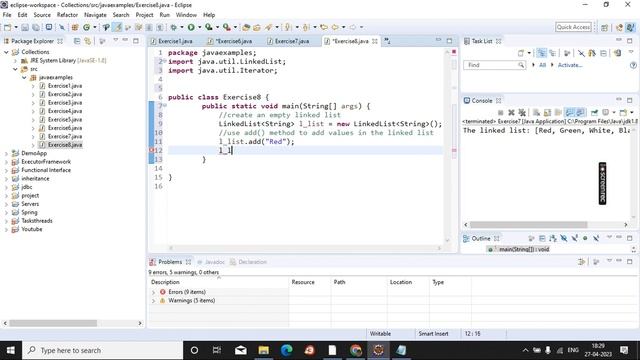Click the Back navigation arrow in toolbar
Image resolution: width=640 pixels, height=360 pixels.
[335, 27]
